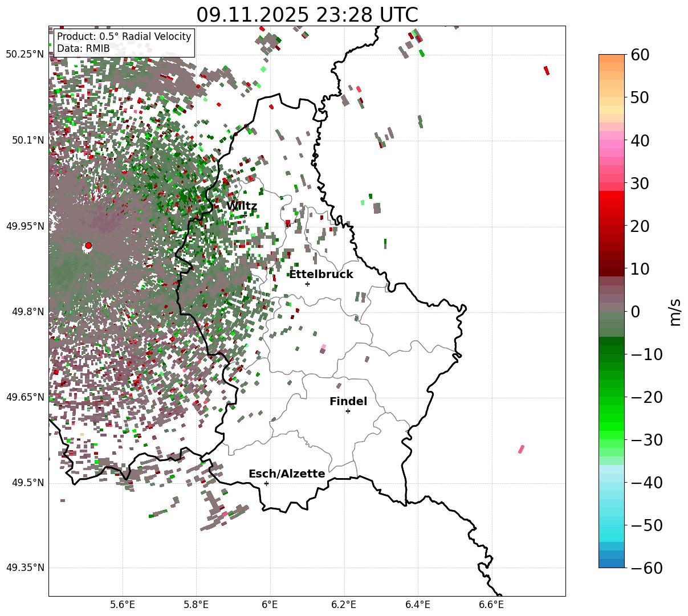
Task: Click the 49.65°N latitude label
Action: [25, 397]
